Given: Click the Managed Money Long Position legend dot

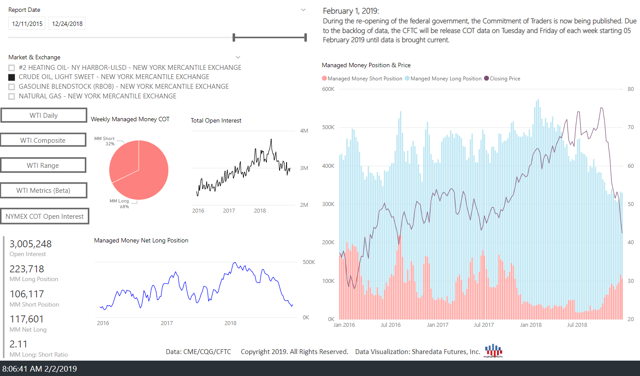Looking at the screenshot, I should [407, 78].
